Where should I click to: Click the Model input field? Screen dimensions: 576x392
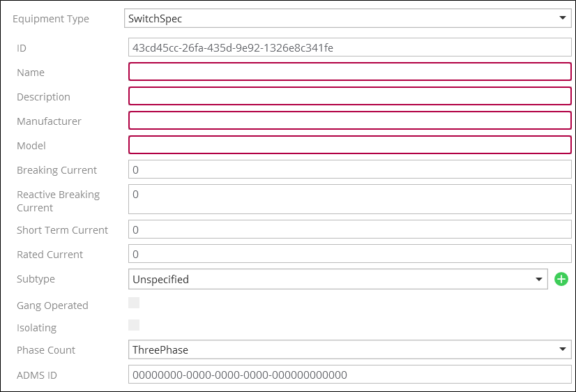[350, 145]
